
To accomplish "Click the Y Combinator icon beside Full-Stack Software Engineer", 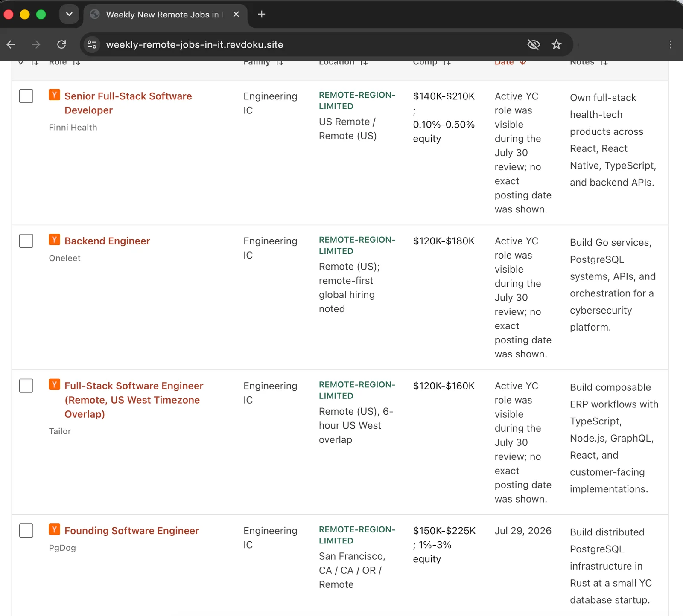I will pyautogui.click(x=54, y=384).
